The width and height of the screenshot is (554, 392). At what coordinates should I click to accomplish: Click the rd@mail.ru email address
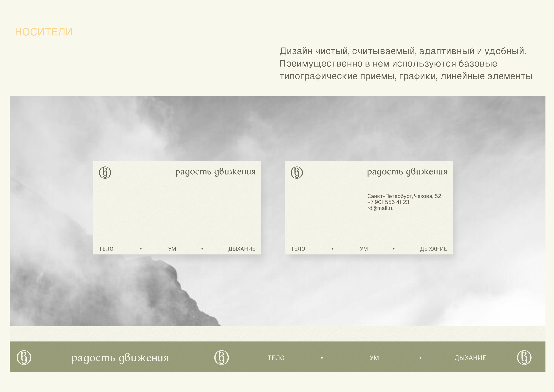coord(380,208)
